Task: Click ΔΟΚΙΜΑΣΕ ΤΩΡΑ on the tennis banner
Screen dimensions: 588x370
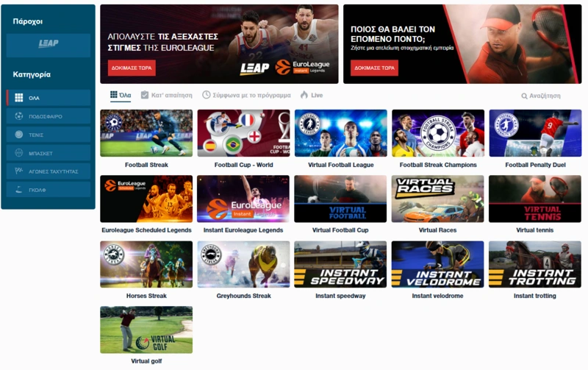Action: [375, 68]
